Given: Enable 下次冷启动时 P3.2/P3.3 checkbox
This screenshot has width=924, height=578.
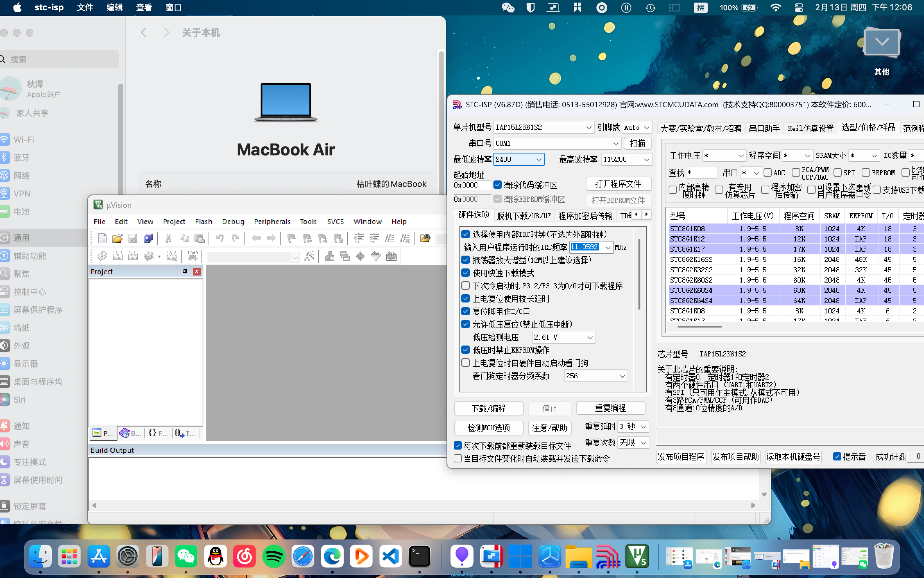Looking at the screenshot, I should click(x=466, y=285).
